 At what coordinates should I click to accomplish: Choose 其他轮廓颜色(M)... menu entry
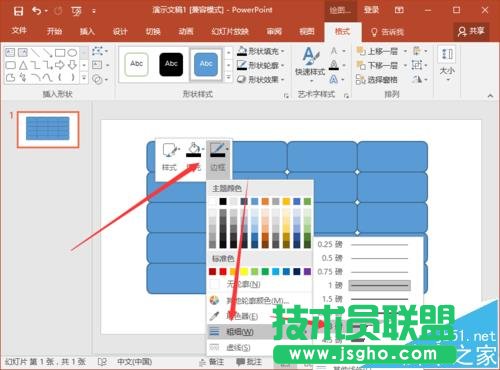259,300
